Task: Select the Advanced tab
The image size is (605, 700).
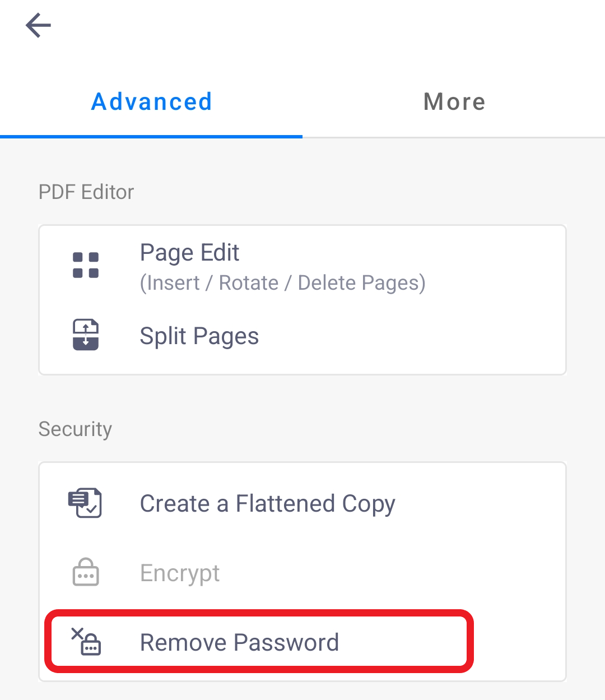Action: click(151, 101)
